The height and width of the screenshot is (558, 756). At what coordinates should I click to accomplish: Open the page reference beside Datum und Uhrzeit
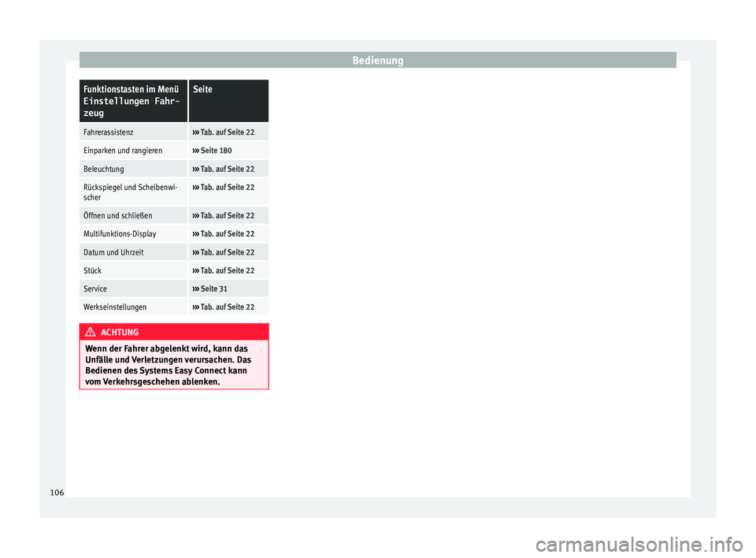pyautogui.click(x=223, y=252)
